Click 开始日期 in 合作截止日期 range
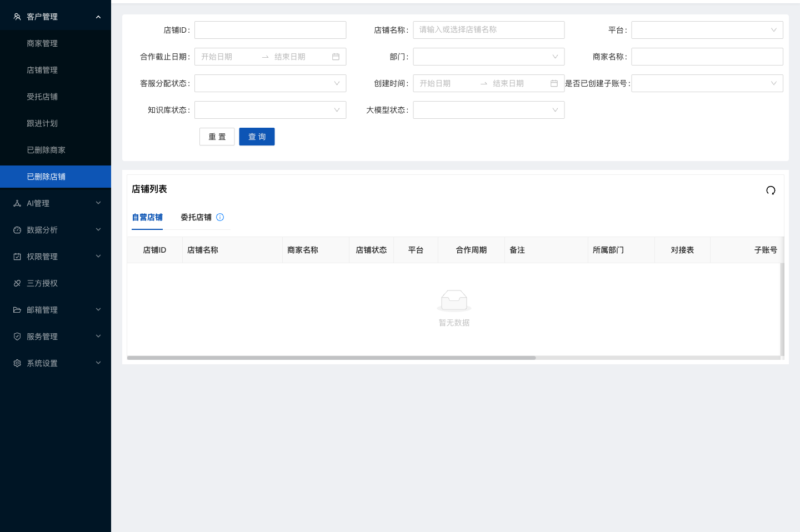This screenshot has height=532, width=800. point(217,57)
